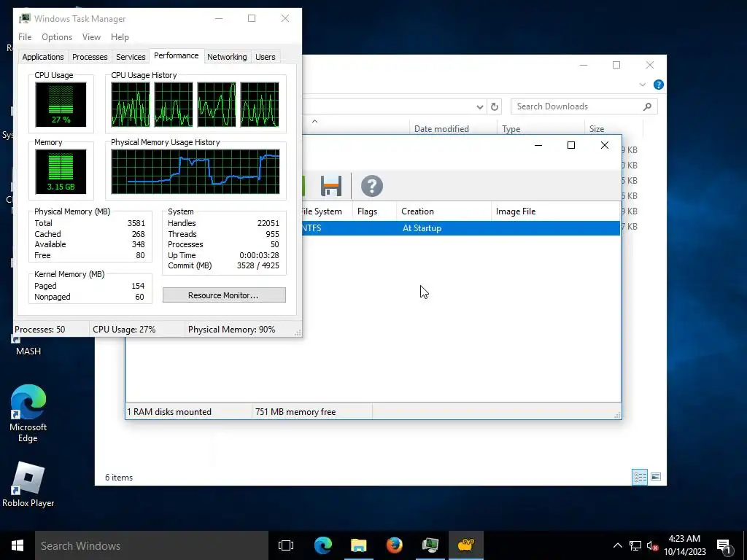This screenshot has width=747, height=560.
Task: Click the muted speaker icon in system tray
Action: [x=653, y=545]
